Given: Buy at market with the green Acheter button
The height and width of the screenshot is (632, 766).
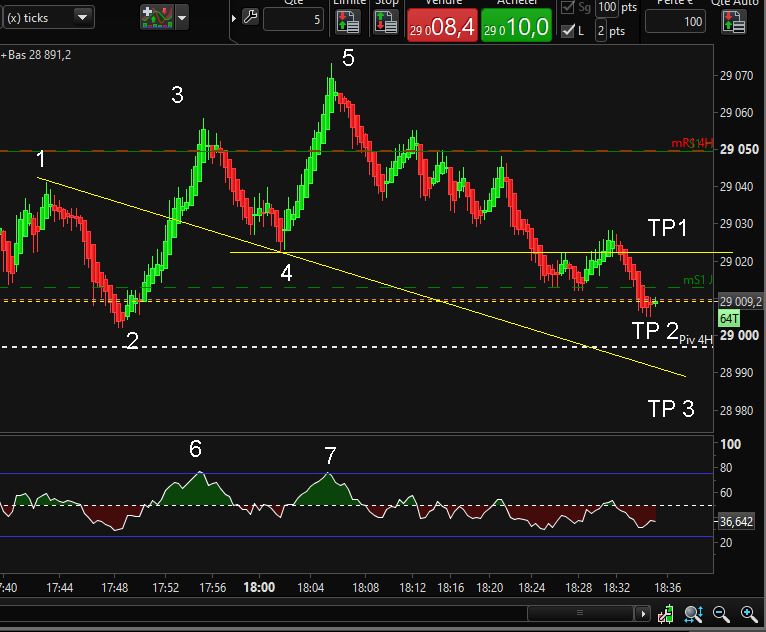Looking at the screenshot, I should click(x=516, y=26).
